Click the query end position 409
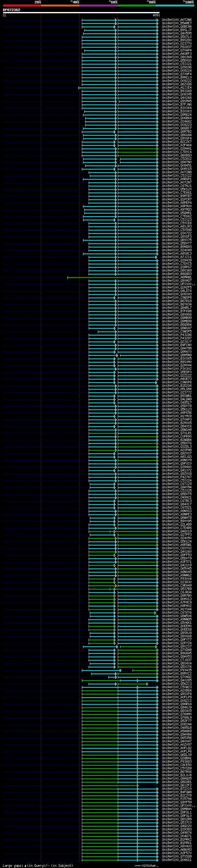This screenshot has height=868, width=197. [x=155, y=15]
